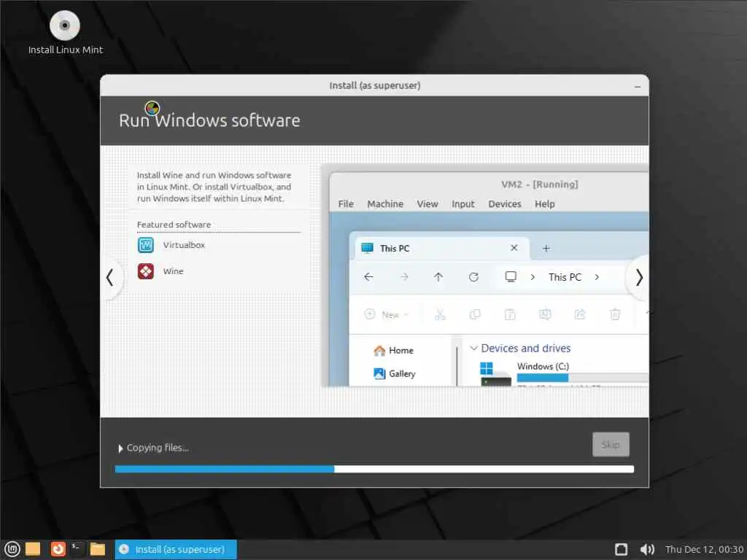The width and height of the screenshot is (747, 560).
Task: Click the Rename icon in explorer toolbar
Action: pyautogui.click(x=544, y=314)
